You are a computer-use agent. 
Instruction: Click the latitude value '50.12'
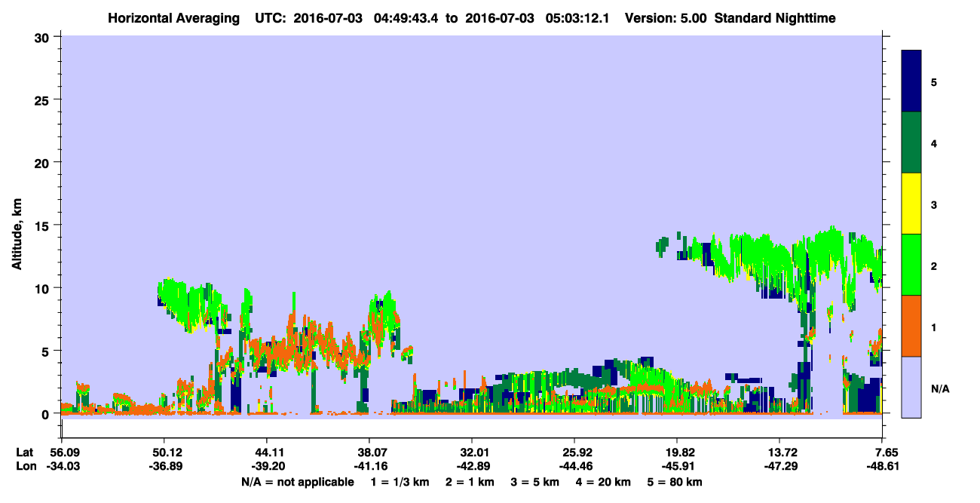164,452
